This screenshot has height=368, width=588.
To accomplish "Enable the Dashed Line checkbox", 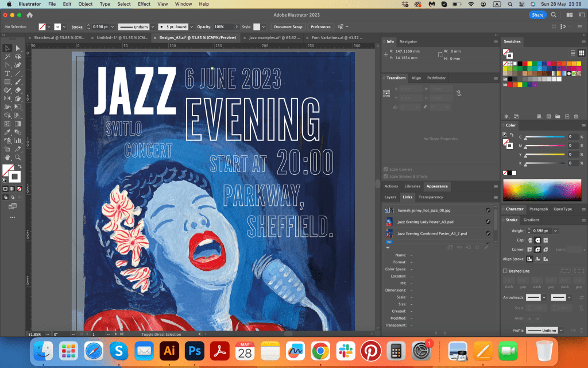I will tap(505, 271).
